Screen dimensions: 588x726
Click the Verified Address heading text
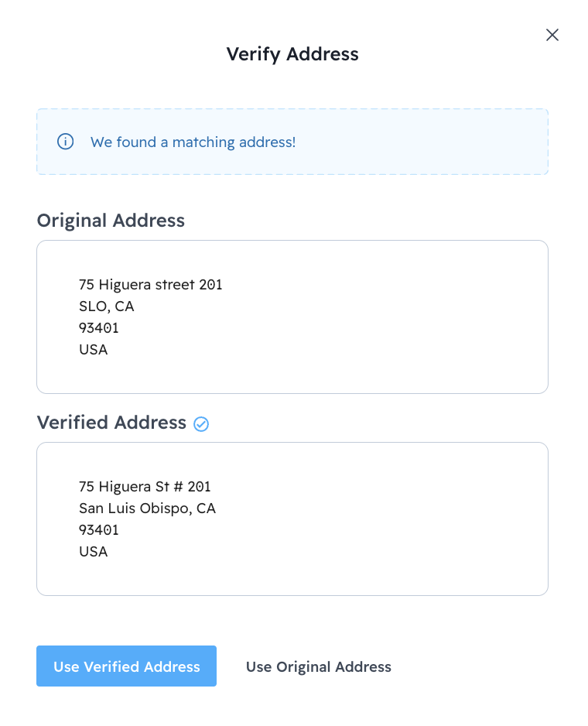(x=111, y=423)
